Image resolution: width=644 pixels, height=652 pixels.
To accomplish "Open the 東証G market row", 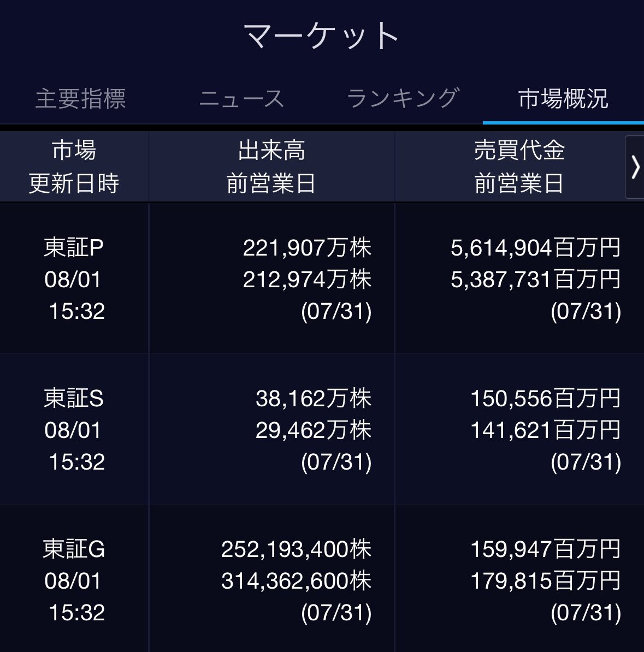I will [322, 579].
